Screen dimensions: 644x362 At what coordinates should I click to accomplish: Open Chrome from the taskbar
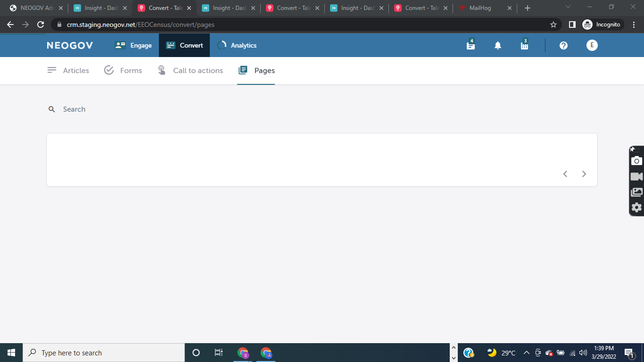266,353
